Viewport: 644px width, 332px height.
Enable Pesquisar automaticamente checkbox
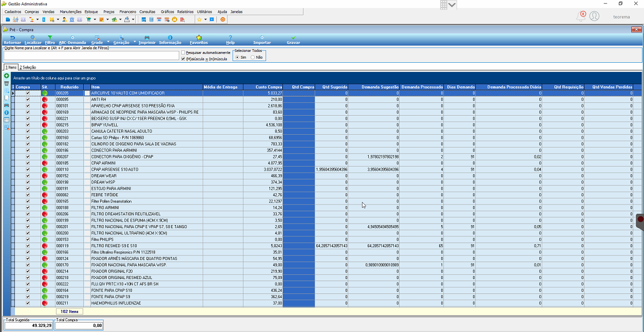click(x=183, y=52)
